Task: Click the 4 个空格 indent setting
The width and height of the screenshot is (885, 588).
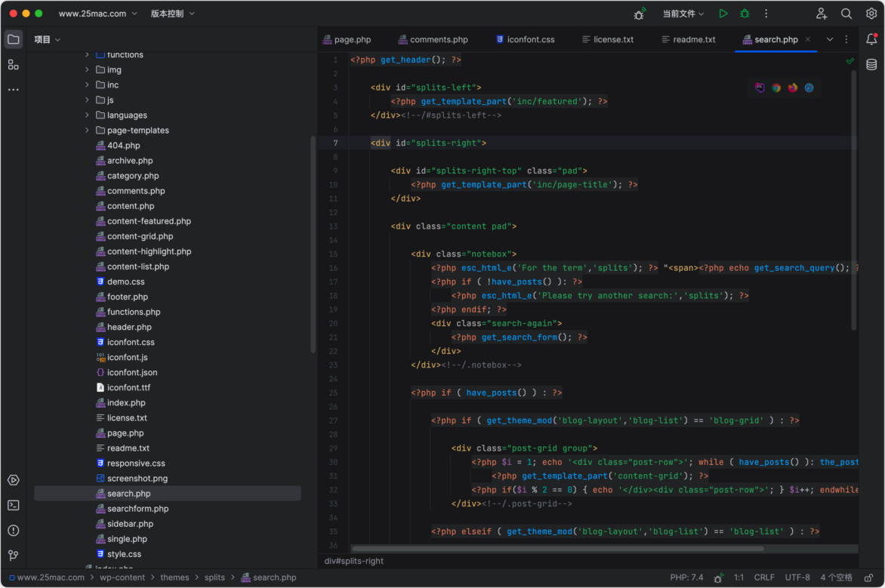Action: pos(836,577)
